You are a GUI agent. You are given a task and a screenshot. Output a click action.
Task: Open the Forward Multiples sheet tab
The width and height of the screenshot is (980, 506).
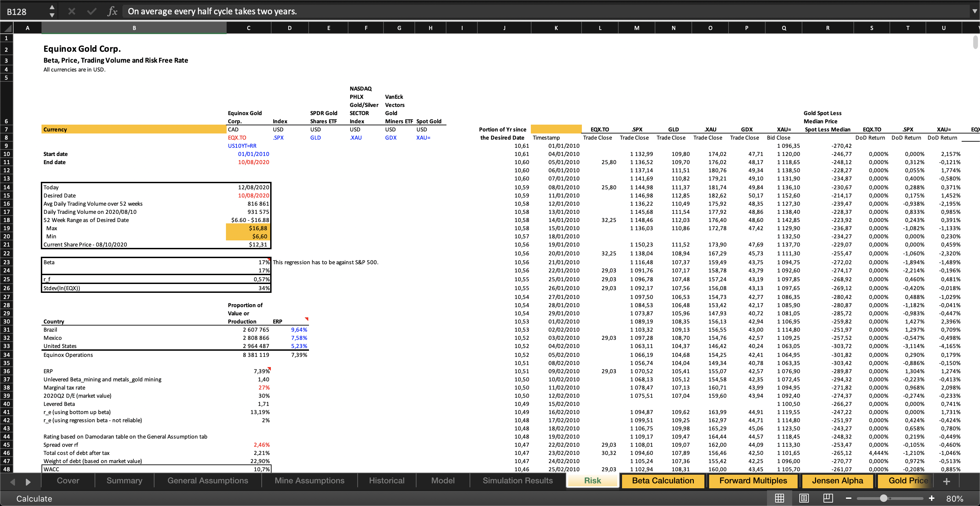(x=753, y=480)
